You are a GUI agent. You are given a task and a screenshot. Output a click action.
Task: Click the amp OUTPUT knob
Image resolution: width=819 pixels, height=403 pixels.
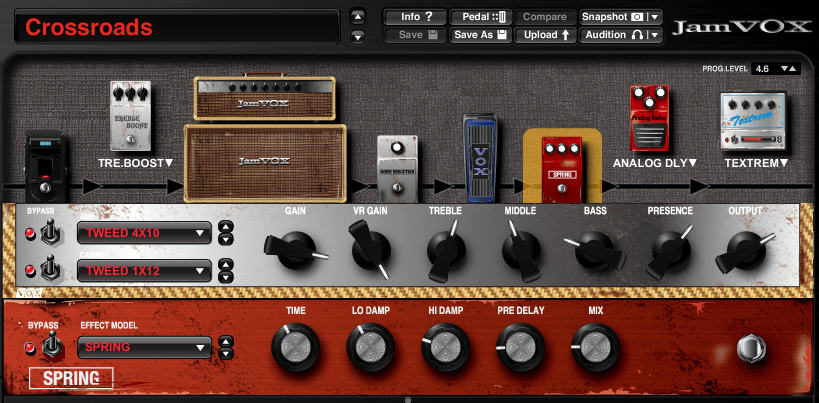click(x=746, y=251)
